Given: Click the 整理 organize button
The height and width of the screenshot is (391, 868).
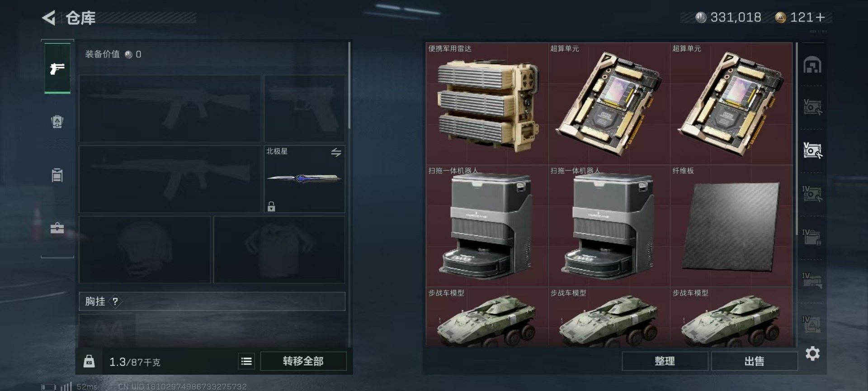Looking at the screenshot, I should point(665,361).
